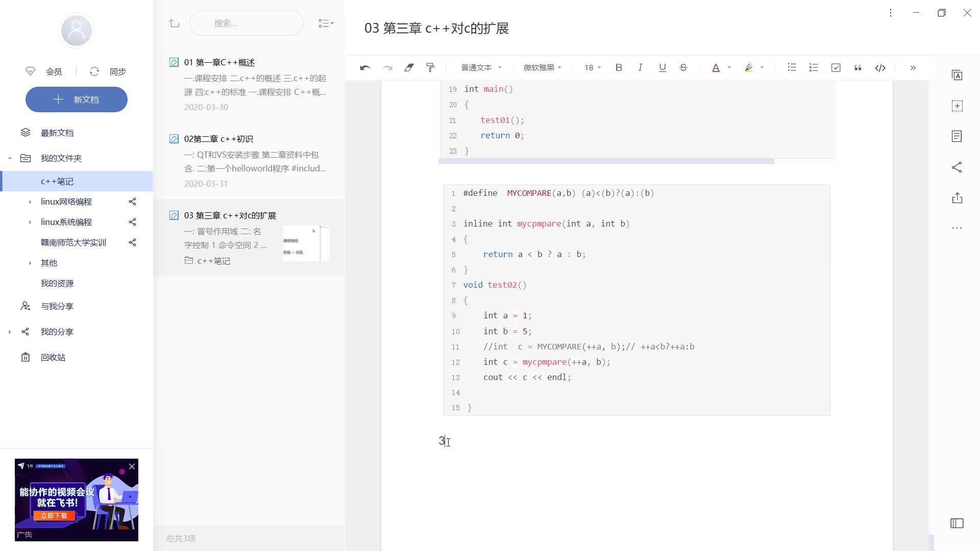980x551 pixels.
Task: Open the 赣南师范大学实训 folder
Action: click(73, 242)
